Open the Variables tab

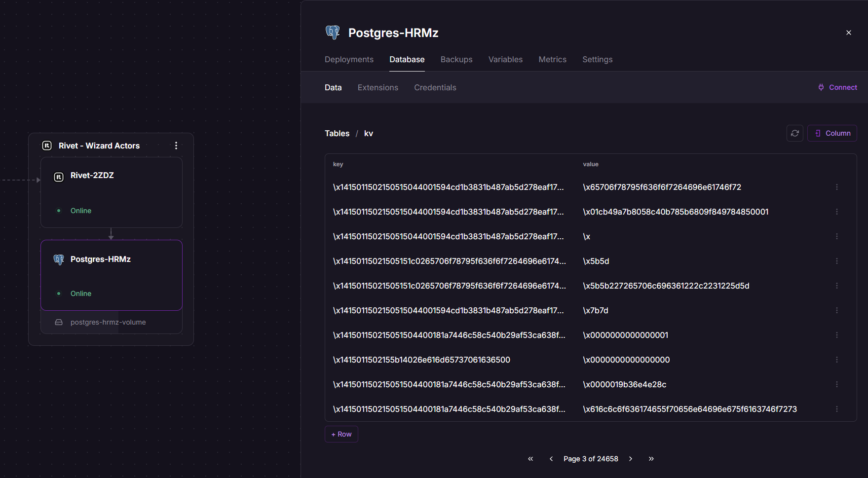coord(505,59)
